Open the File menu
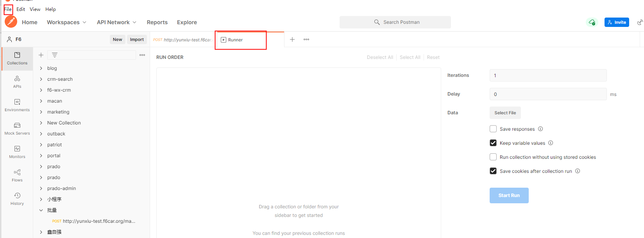Image resolution: width=644 pixels, height=238 pixels. pyautogui.click(x=8, y=9)
